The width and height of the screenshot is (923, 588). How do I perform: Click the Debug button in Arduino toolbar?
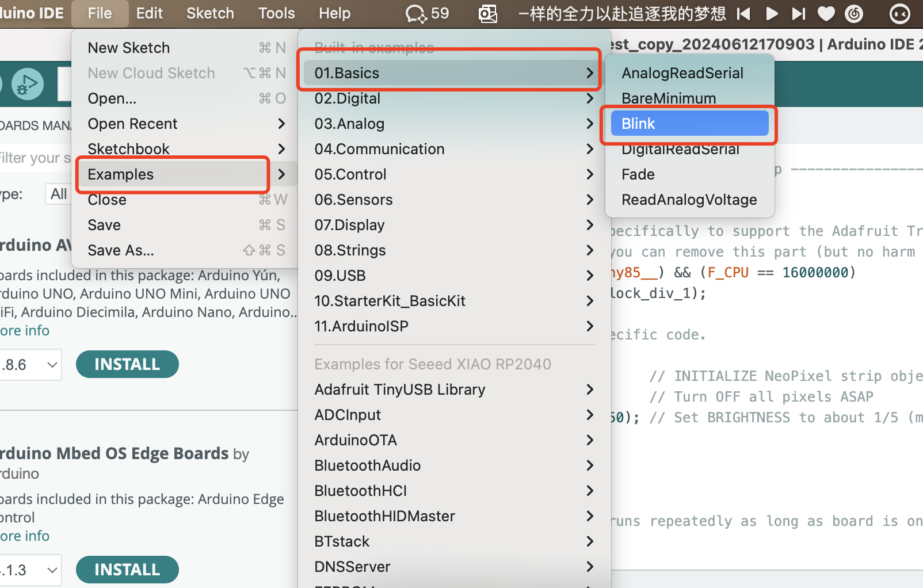pyautogui.click(x=27, y=84)
